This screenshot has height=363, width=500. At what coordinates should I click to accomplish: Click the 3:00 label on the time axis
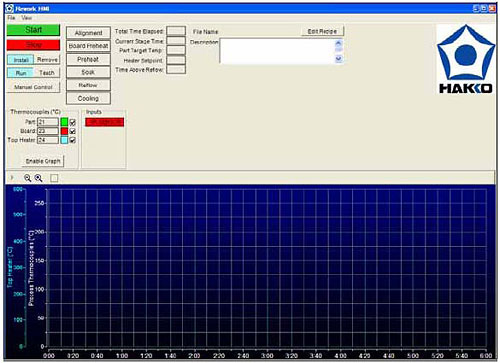tap(267, 356)
